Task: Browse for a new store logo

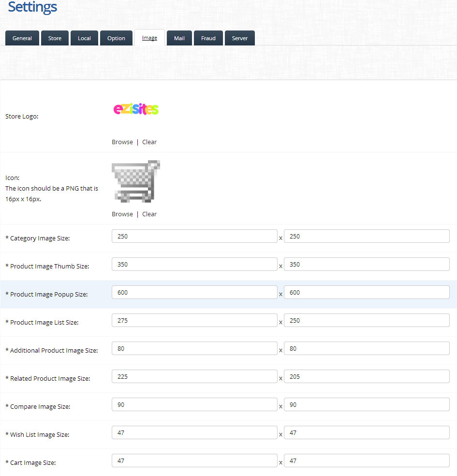Action: coord(122,142)
